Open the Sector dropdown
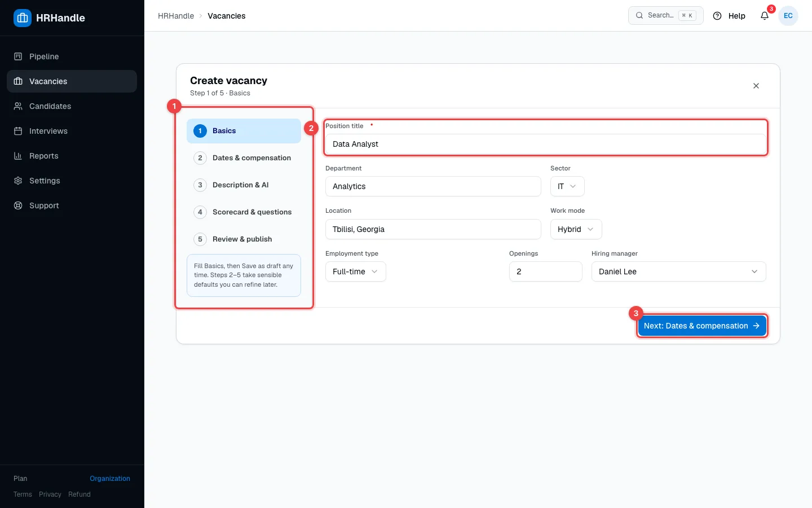Image resolution: width=812 pixels, height=508 pixels. click(567, 186)
